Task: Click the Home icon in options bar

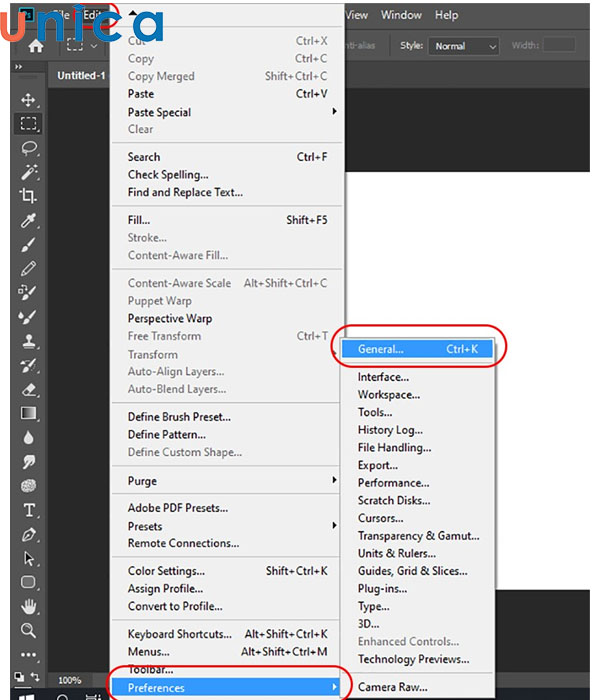Action: 36,46
